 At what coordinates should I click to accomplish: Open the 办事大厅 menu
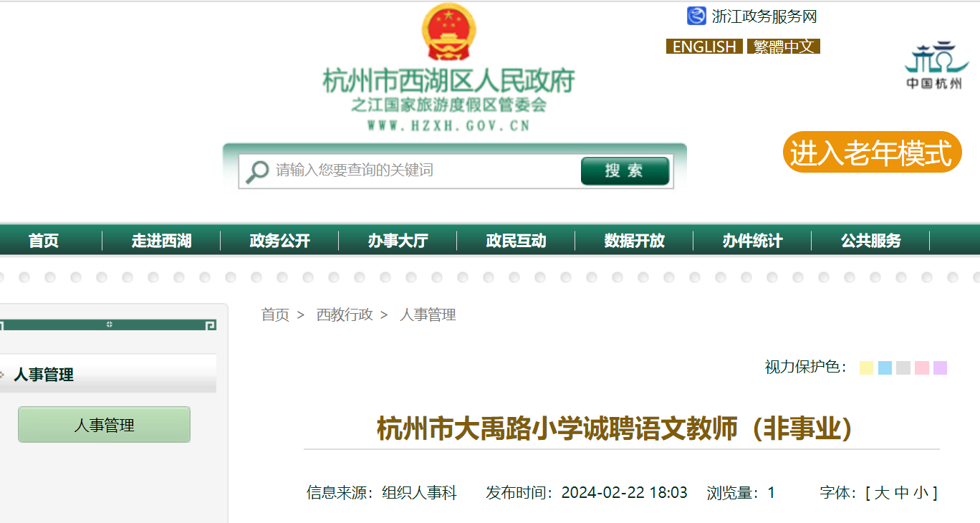[398, 241]
